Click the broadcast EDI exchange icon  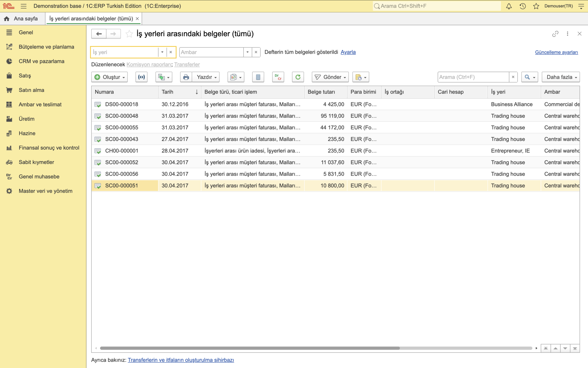pyautogui.click(x=142, y=77)
